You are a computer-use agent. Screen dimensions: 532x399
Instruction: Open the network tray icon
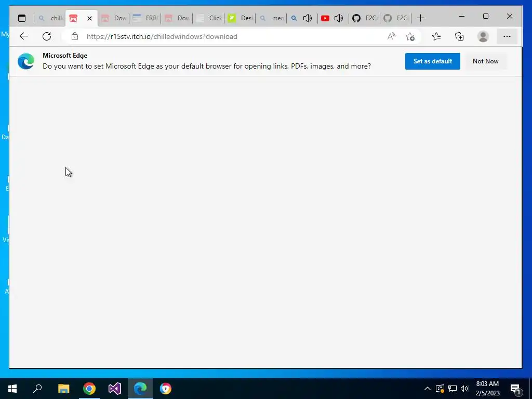(453, 389)
